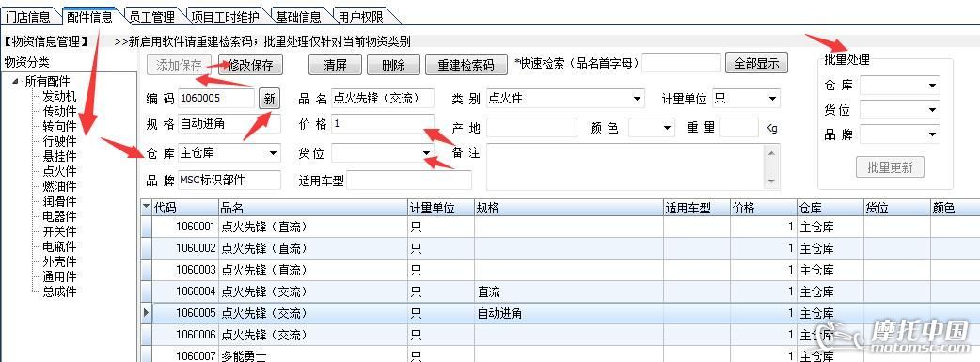This screenshot has height=362, width=980.
Task: Select the 配件信息 tab
Action: (89, 16)
